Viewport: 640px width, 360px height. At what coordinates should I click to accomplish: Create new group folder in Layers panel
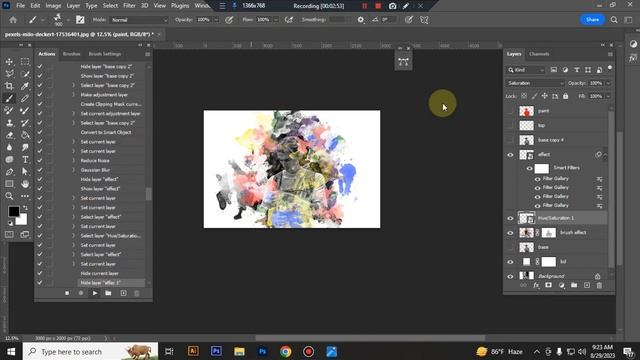[x=574, y=285]
